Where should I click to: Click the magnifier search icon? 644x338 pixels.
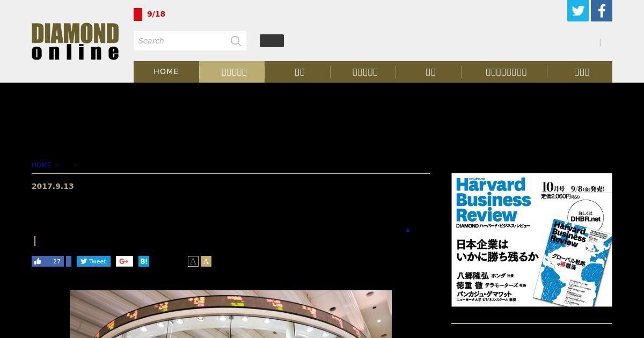(236, 41)
